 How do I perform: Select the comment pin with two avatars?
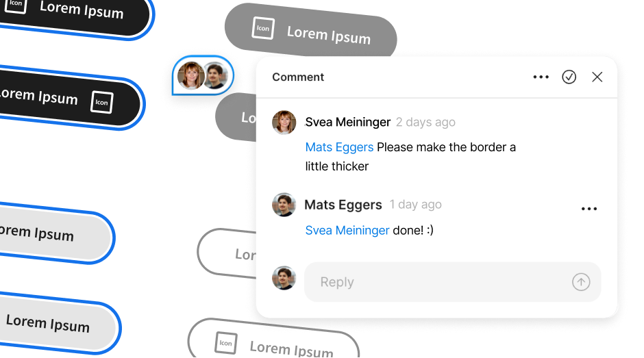tap(203, 75)
